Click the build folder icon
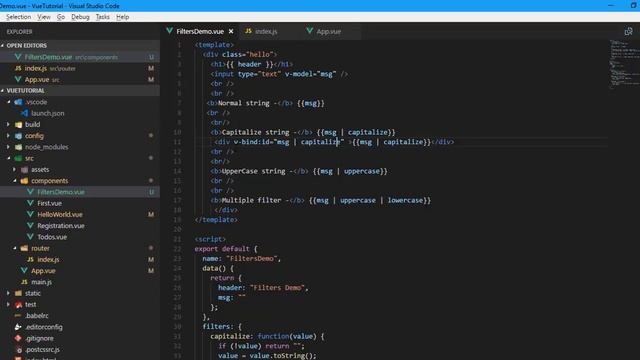Image resolution: width=640 pixels, height=360 pixels. pos(18,124)
